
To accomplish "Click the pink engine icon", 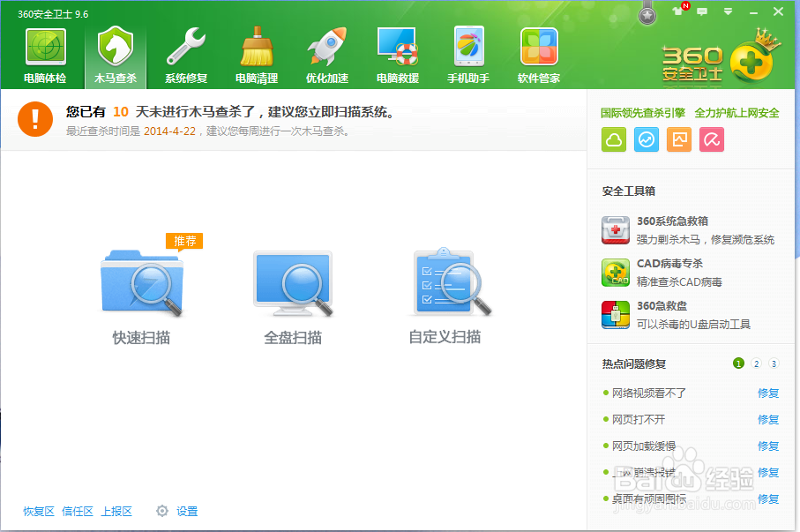I will click(712, 139).
